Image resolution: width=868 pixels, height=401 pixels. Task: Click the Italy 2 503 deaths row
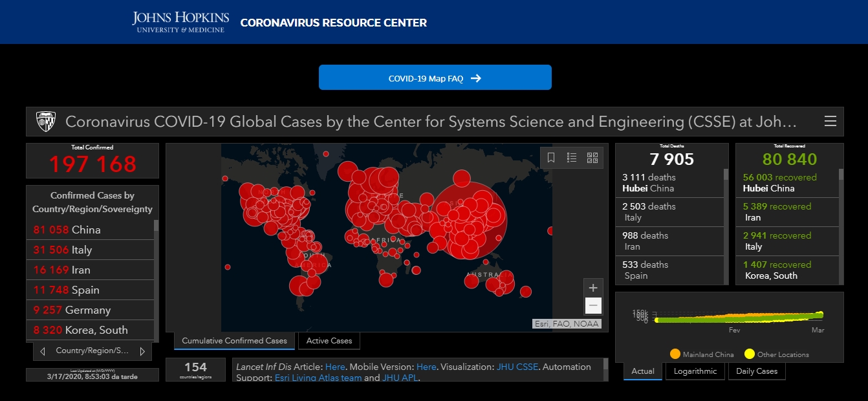669,212
